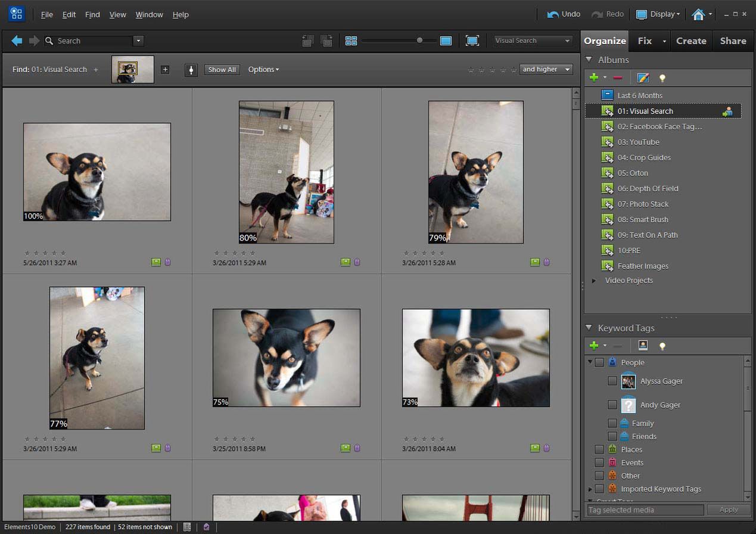Click the green plus to create an album

593,77
